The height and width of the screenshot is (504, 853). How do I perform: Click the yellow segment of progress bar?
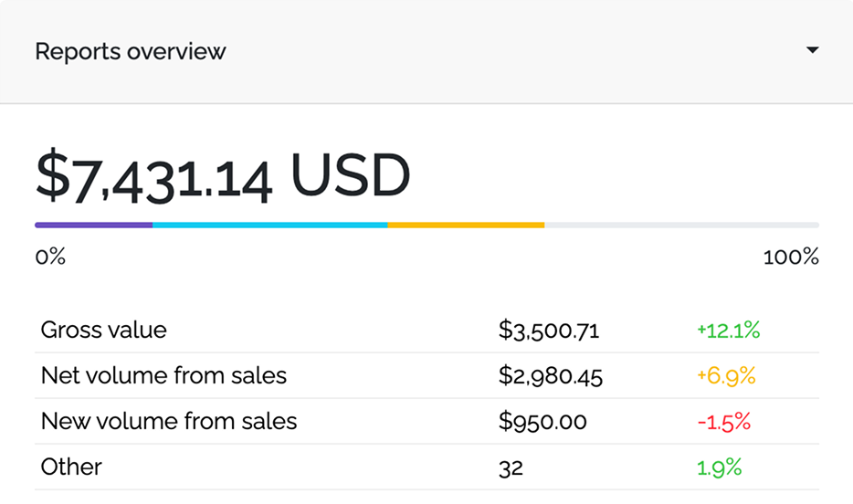[466, 225]
